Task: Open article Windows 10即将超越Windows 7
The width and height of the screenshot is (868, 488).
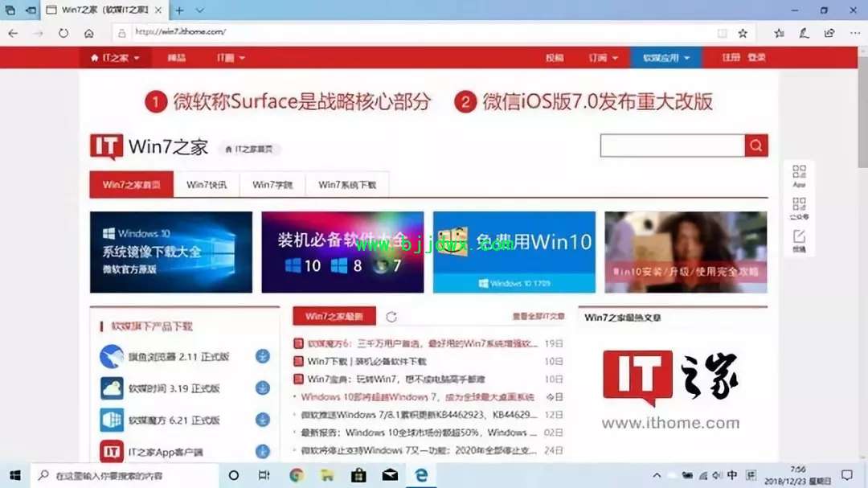Action: point(417,396)
